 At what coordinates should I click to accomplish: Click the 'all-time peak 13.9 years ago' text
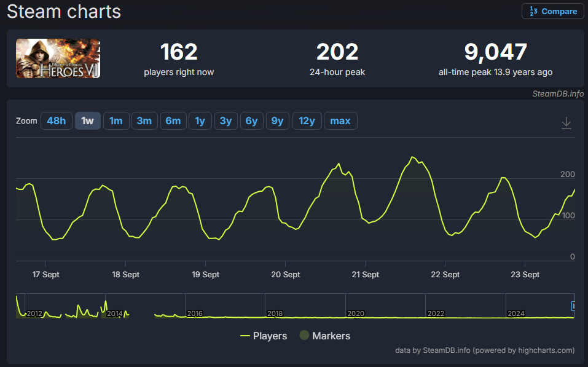coord(495,72)
